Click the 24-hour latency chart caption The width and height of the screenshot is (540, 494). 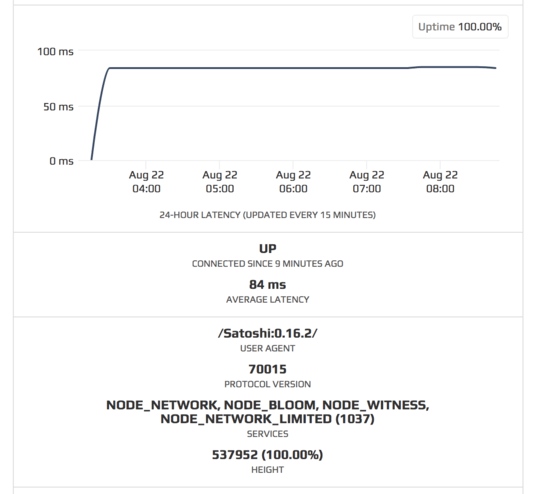267,215
